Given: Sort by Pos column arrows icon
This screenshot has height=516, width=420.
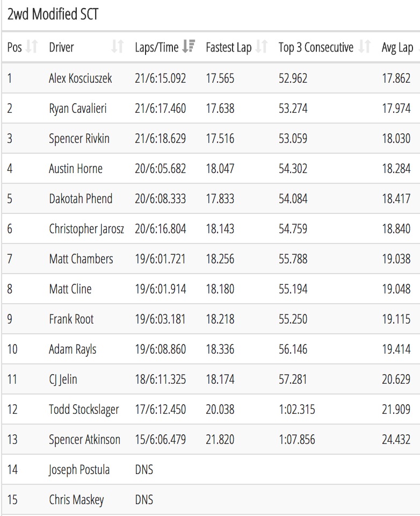Looking at the screenshot, I should pos(32,47).
